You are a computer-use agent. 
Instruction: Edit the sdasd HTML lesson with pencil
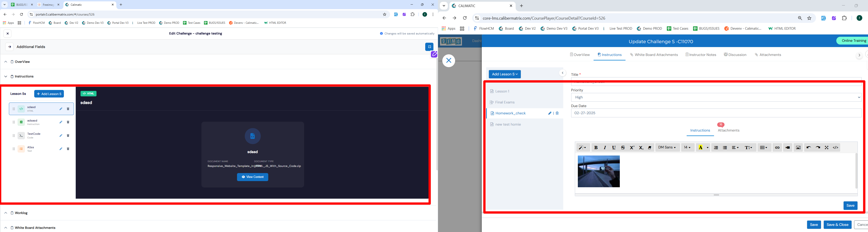click(61, 109)
